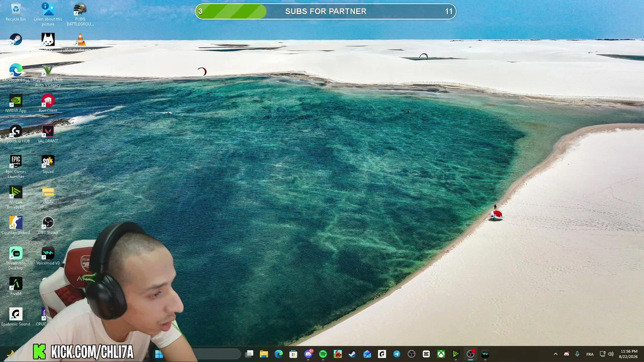Screen dimensions: 644x362
Task: Launch the Riot Client desktop shortcut
Action: 48,104
